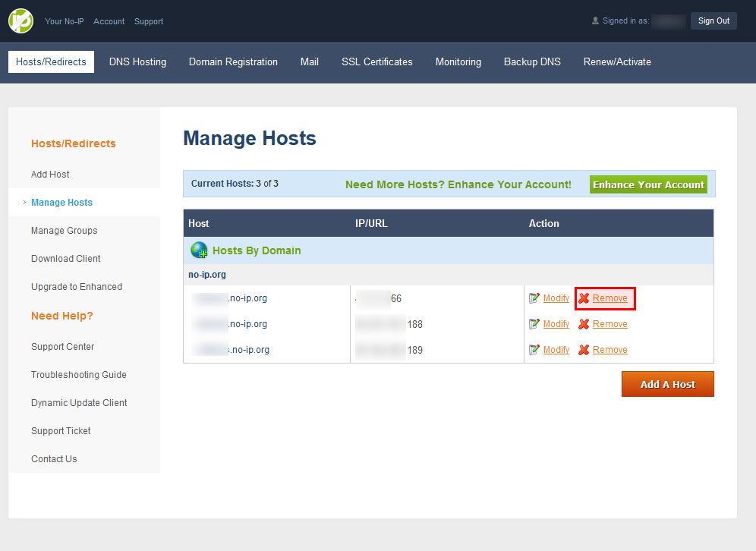756x551 pixels.
Task: Open Manage Groups in the sidebar
Action: coord(64,231)
